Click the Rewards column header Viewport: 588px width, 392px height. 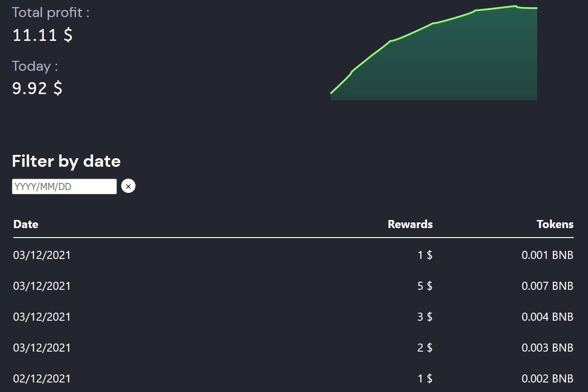[410, 224]
